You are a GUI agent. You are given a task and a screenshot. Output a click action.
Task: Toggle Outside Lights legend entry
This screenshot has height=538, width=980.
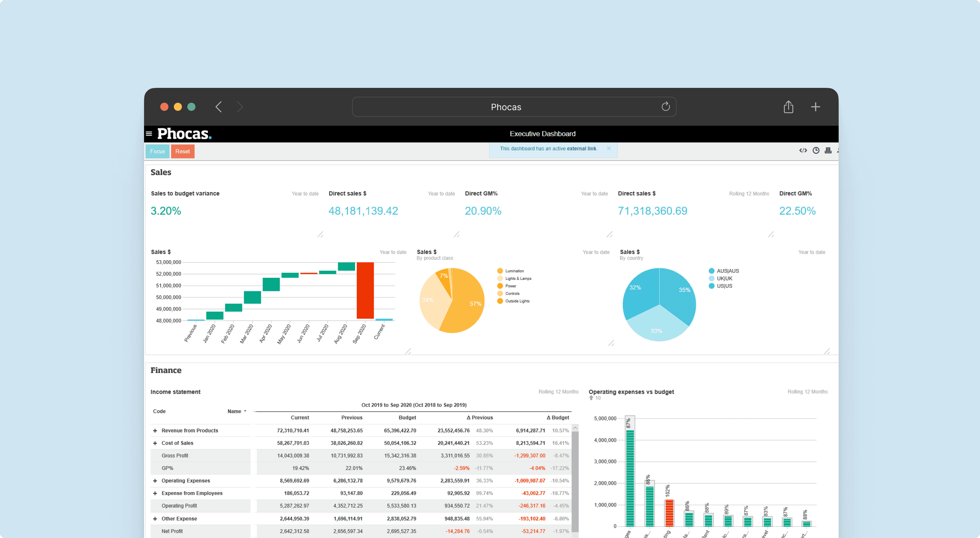513,301
